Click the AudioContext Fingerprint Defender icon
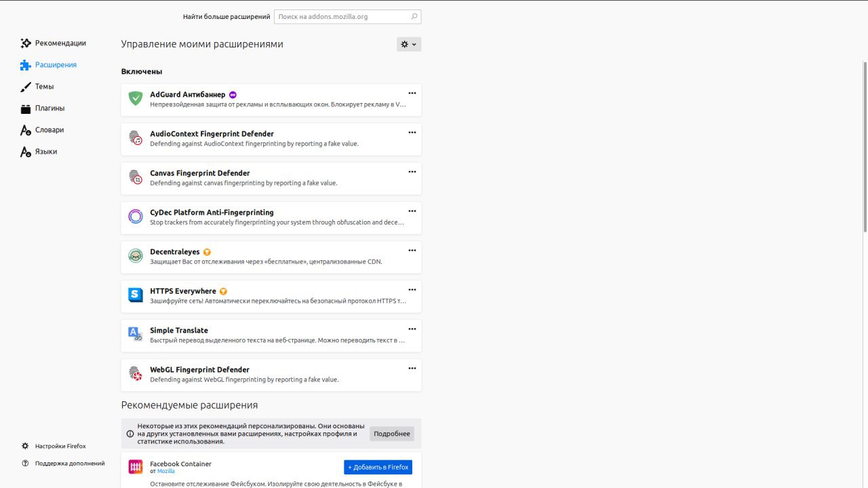This screenshot has height=488, width=868. 136,138
